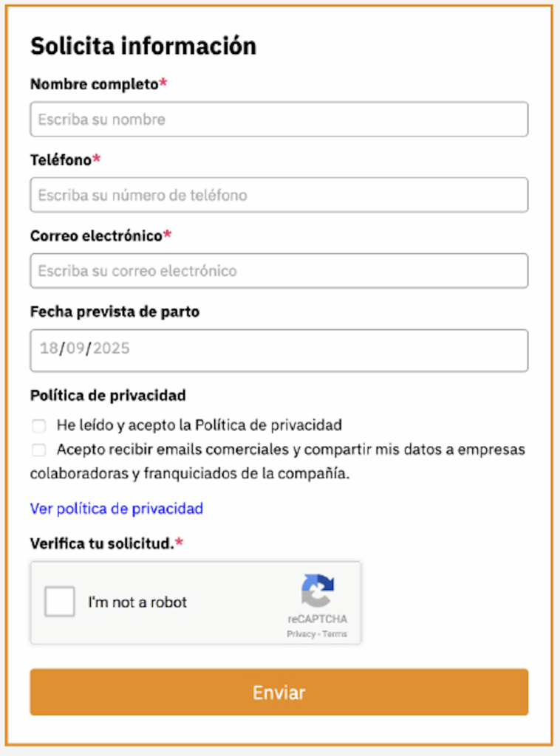Click the "Solicita información" heading
560x756 pixels.
click(x=143, y=47)
